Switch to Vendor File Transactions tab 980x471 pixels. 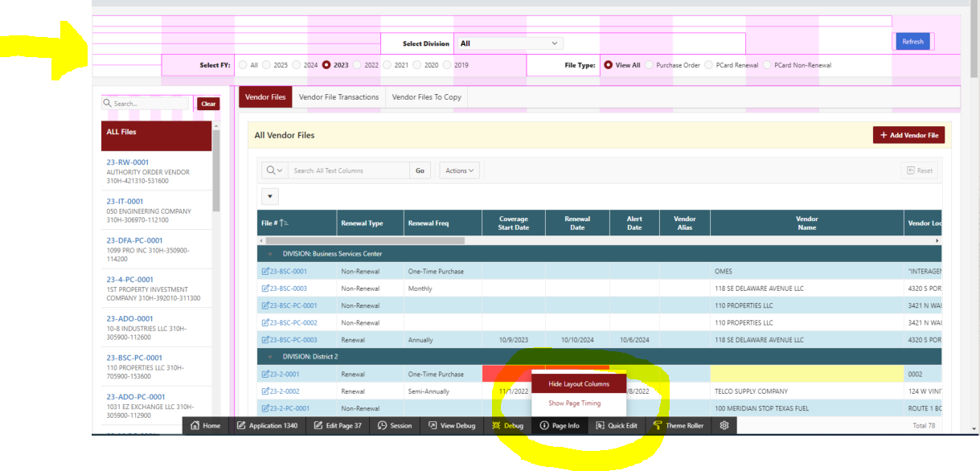coord(338,97)
